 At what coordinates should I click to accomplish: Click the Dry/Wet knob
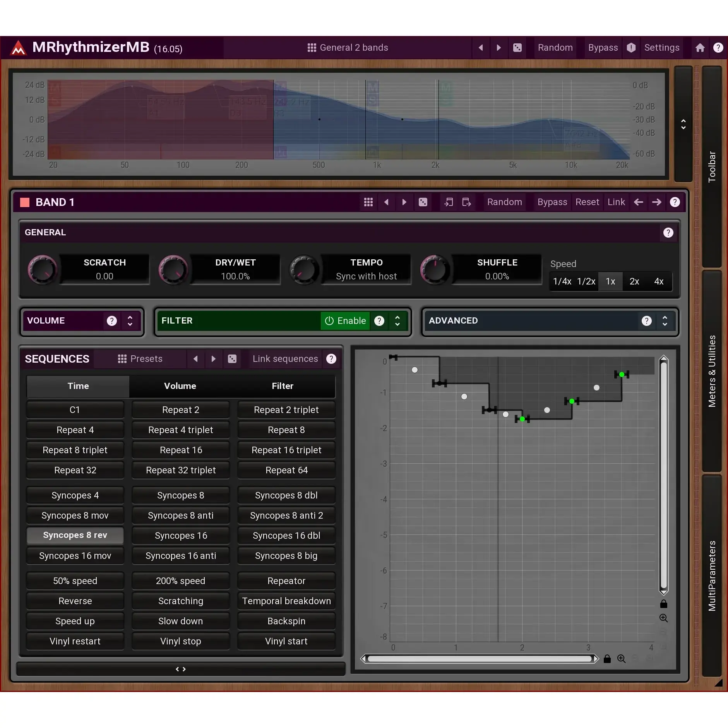click(173, 269)
